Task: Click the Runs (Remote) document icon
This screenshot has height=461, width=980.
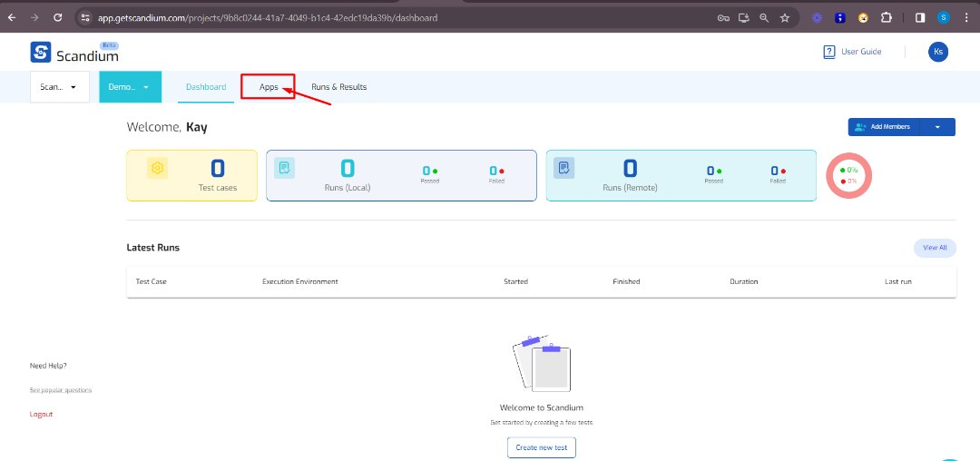Action: click(x=563, y=168)
